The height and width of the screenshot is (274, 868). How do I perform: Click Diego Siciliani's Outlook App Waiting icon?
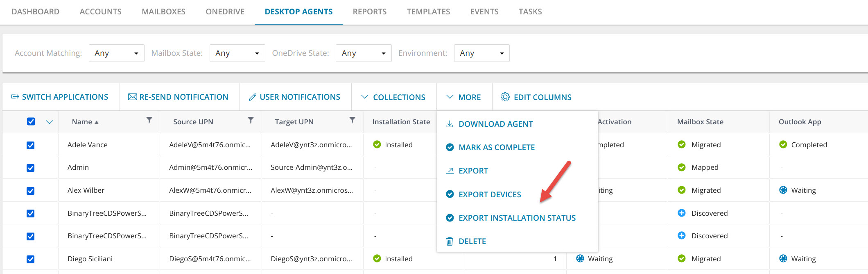pos(783,258)
